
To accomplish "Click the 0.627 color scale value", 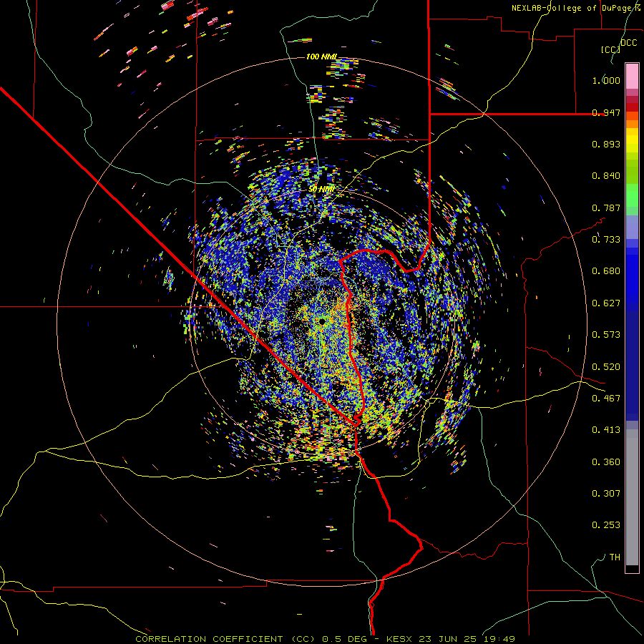I will 606,303.
